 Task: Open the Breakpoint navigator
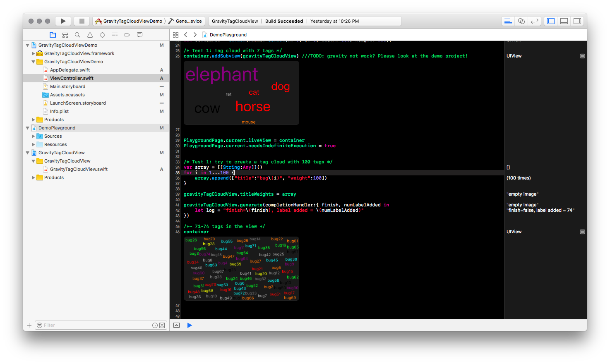(127, 35)
